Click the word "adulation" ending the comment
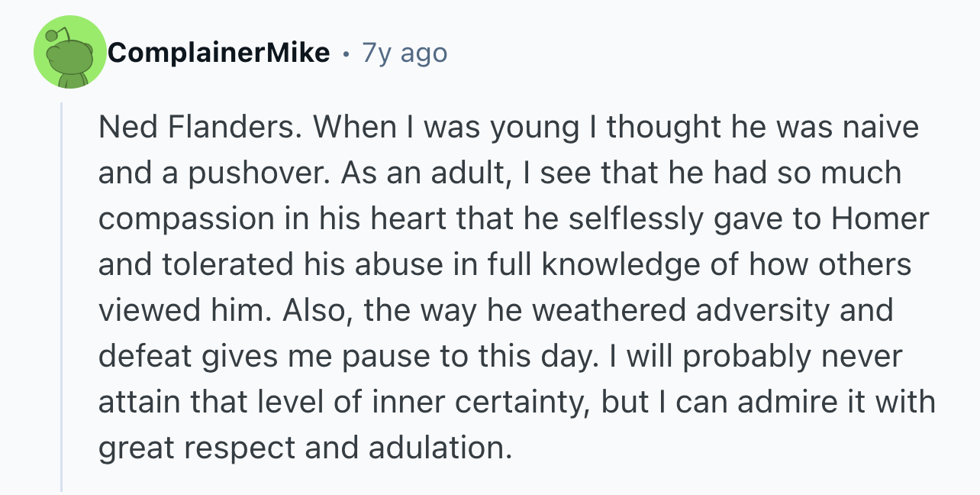Screen dimensions: 980x495 point(440,448)
